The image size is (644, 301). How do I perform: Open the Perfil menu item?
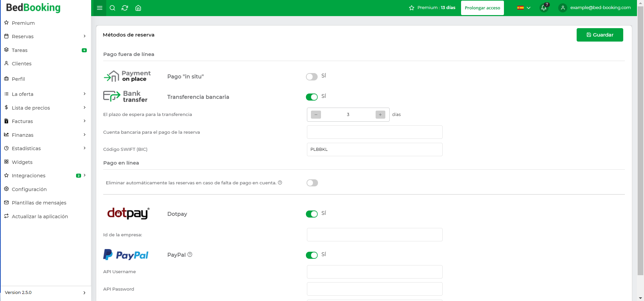pyautogui.click(x=46, y=79)
